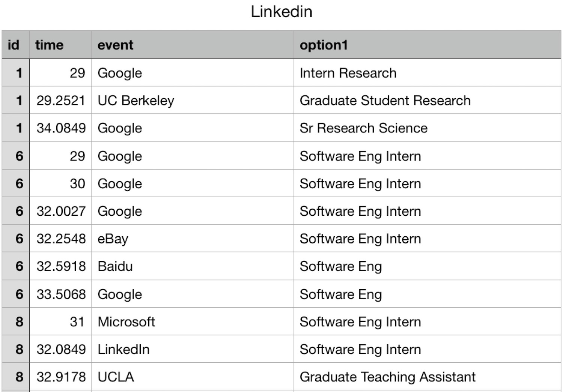
Task: Click the time value 33.5068
Action: 61,294
